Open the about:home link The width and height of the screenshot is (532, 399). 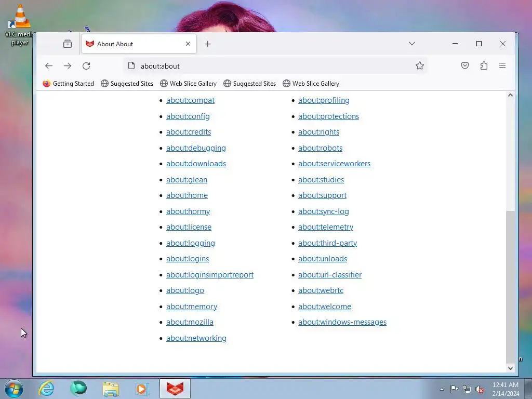coord(187,195)
